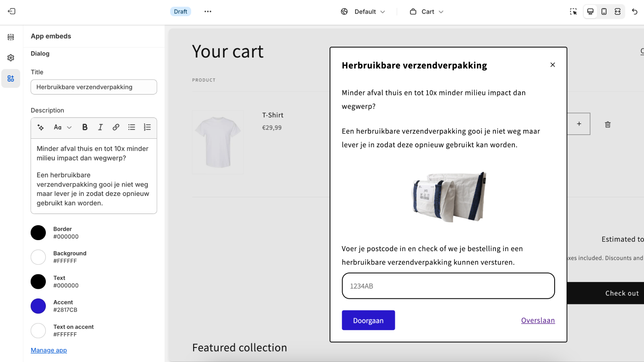Select the App embeds sidebar icon
This screenshot has height=362, width=644.
[x=11, y=78]
